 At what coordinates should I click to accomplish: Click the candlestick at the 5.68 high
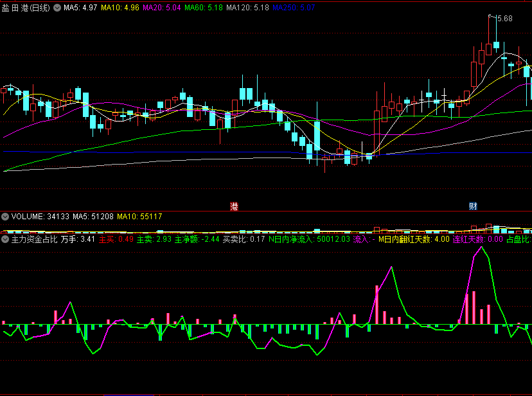point(489,50)
